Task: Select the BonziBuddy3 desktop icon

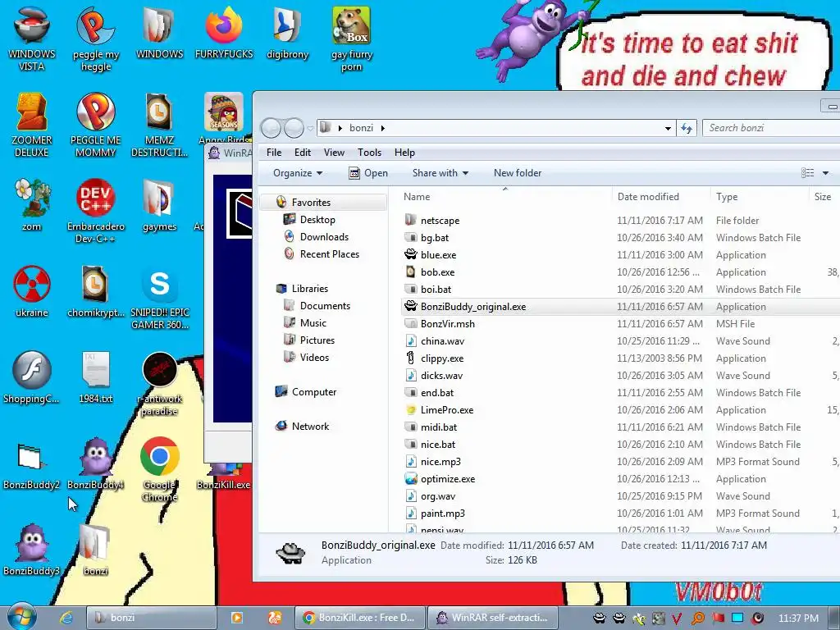Action: (x=32, y=550)
